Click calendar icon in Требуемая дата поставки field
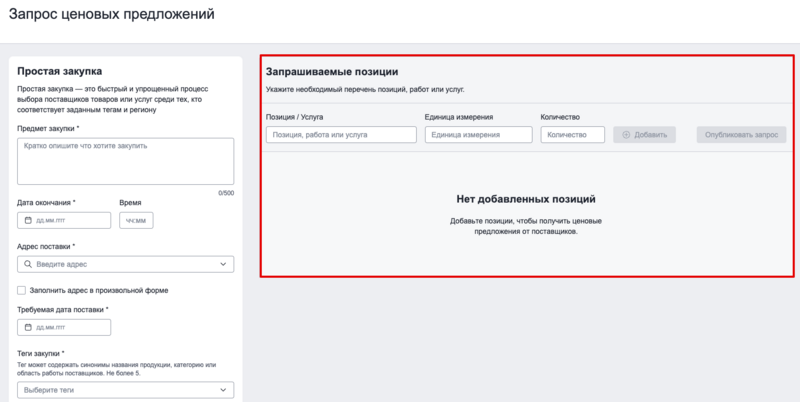The height and width of the screenshot is (402, 800). tap(28, 327)
